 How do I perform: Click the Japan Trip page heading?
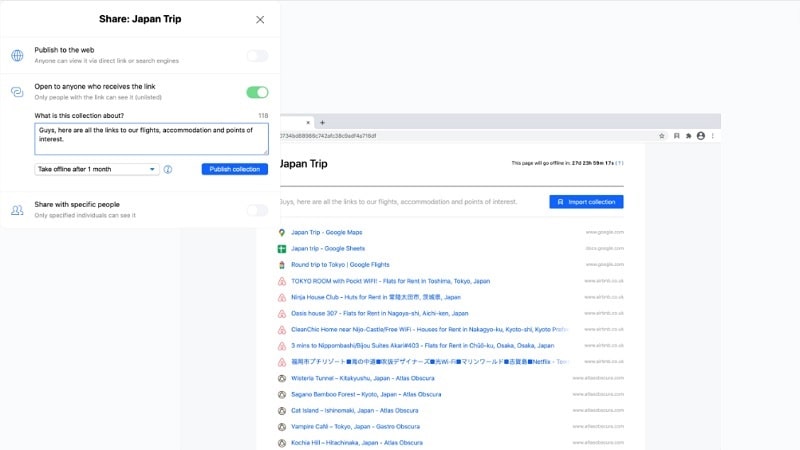[304, 164]
